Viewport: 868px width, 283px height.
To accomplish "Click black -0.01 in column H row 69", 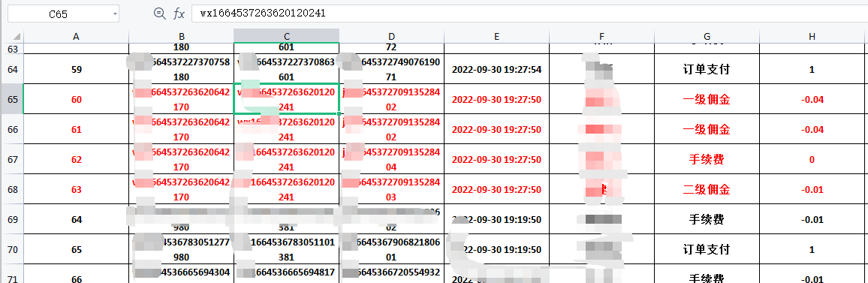I will 812,219.
